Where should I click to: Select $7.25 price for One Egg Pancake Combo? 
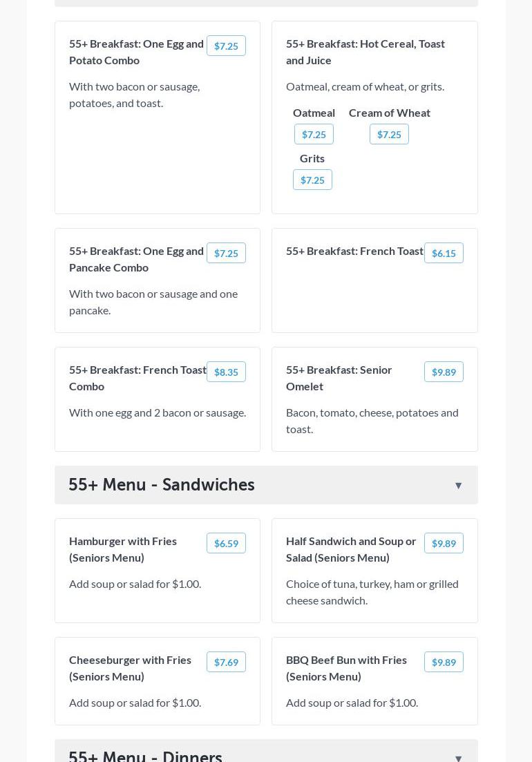226,254
